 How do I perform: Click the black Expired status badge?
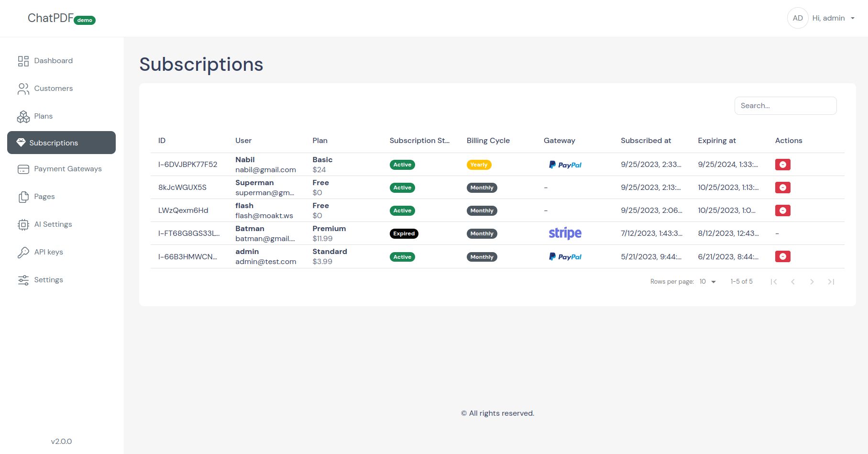404,233
